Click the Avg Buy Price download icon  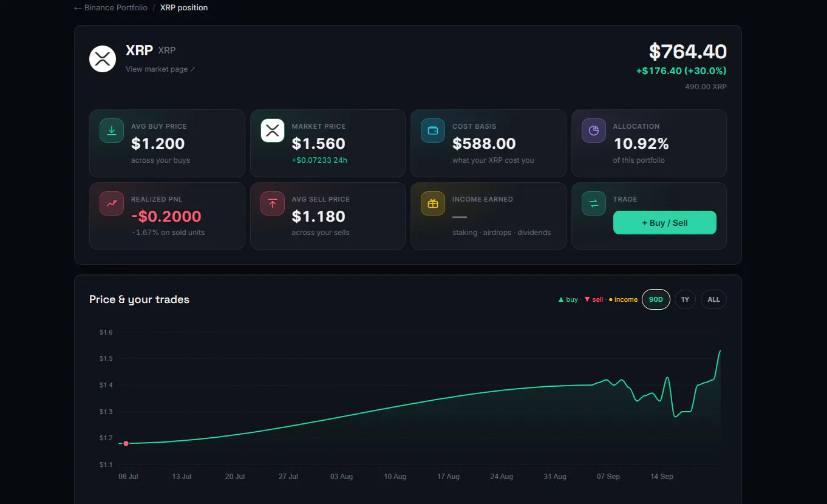[x=112, y=131]
